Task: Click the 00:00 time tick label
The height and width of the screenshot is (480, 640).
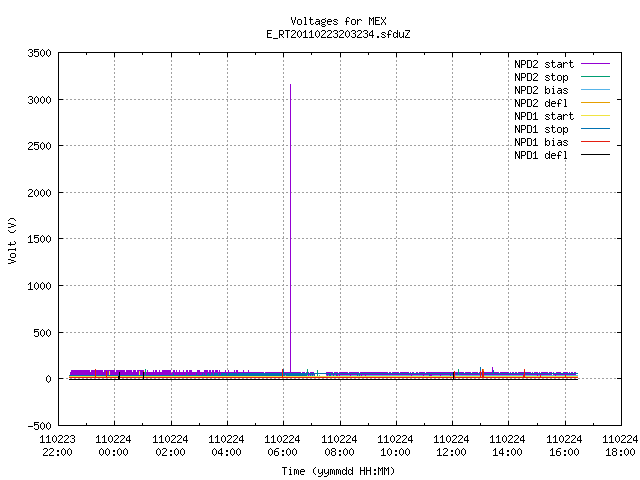Action: [113, 453]
